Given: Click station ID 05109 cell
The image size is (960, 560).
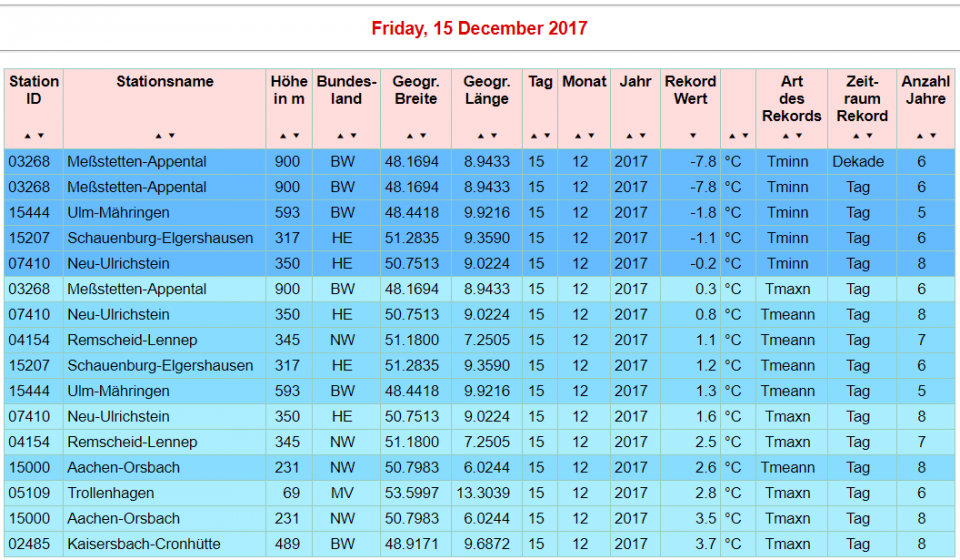Looking at the screenshot, I should pos(33,493).
